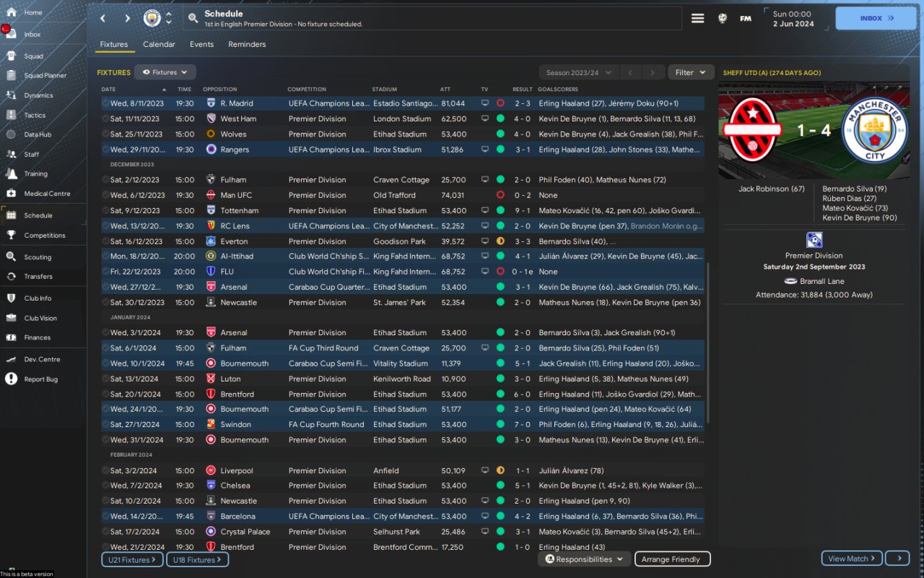Click the Barcelona opposition name
This screenshot has height=578, width=924.
pos(237,517)
